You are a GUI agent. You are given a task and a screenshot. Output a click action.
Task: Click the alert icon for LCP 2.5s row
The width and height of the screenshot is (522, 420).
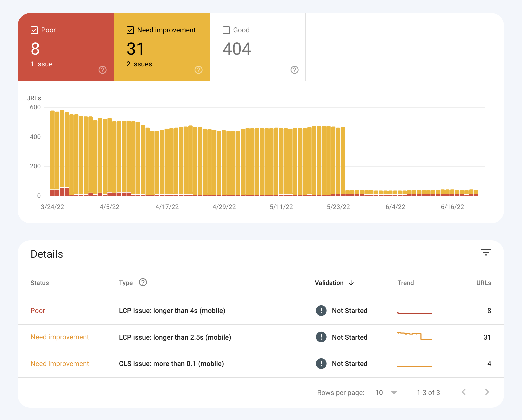321,337
